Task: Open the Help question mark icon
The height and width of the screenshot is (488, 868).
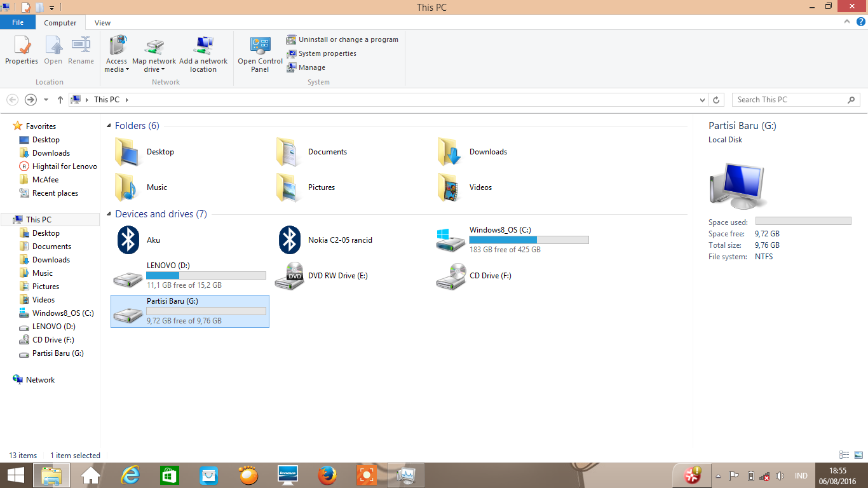Action: pyautogui.click(x=860, y=22)
